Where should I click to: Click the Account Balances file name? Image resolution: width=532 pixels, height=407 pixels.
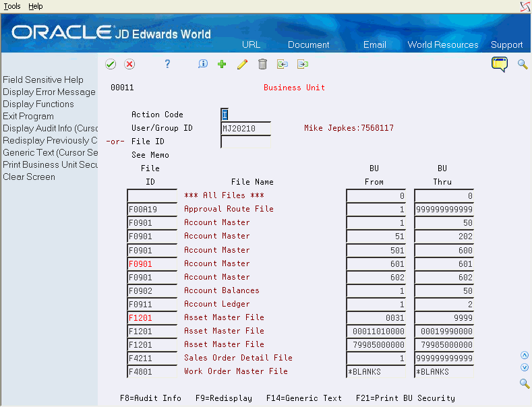click(222, 290)
